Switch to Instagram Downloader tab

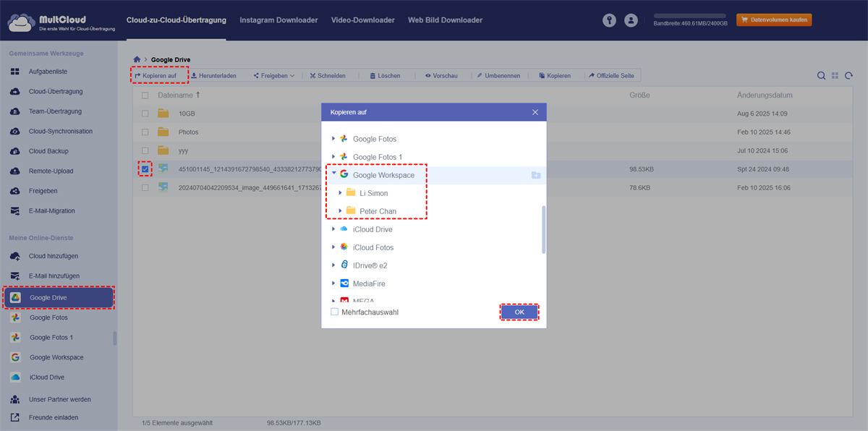[x=278, y=20]
